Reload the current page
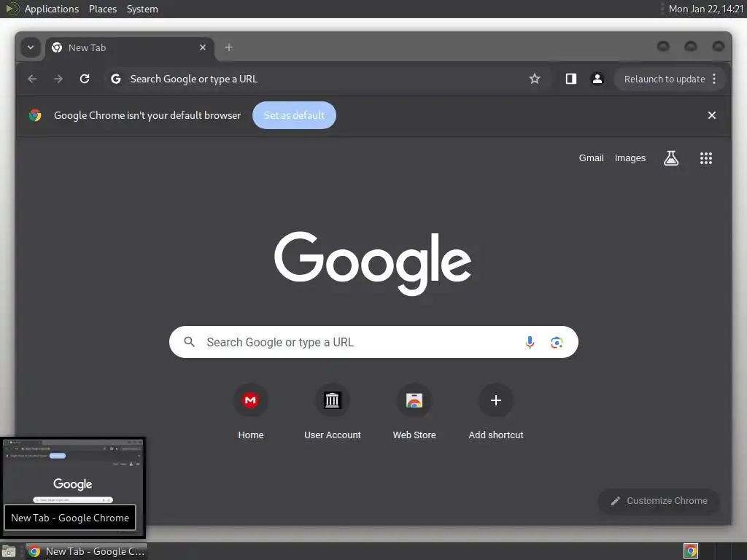Screen dimensions: 747x560 85,79
